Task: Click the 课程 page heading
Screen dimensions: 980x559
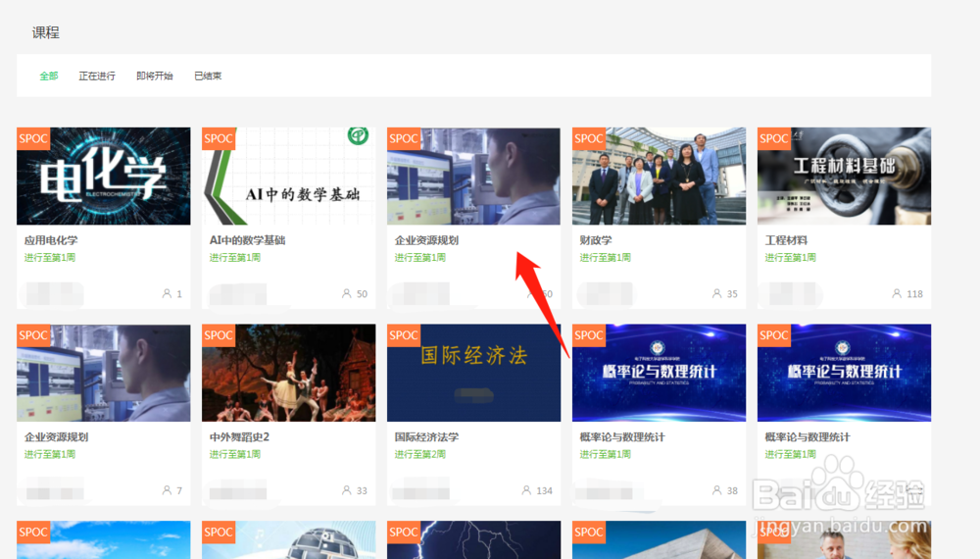Action: 46,32
